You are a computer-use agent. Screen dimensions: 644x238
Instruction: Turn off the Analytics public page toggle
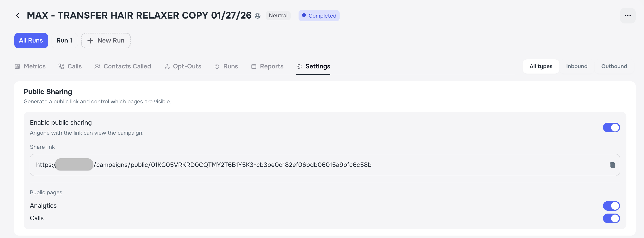pyautogui.click(x=611, y=206)
